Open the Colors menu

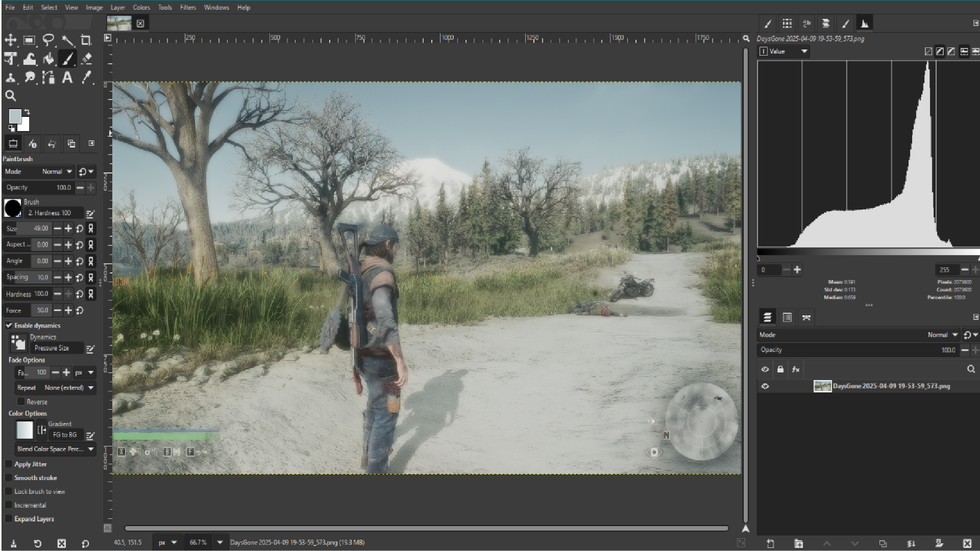tap(141, 7)
